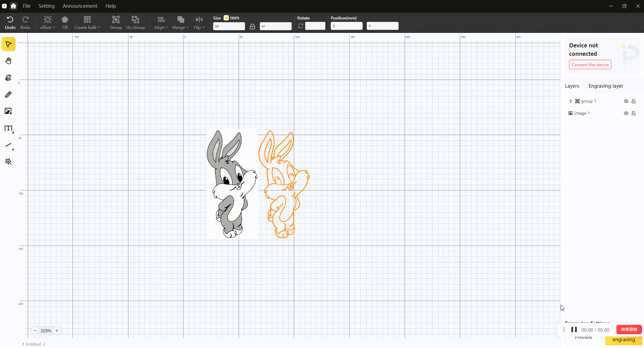Switch to the Engraving layer tab
Screen dimensions: 644x348
click(x=606, y=86)
